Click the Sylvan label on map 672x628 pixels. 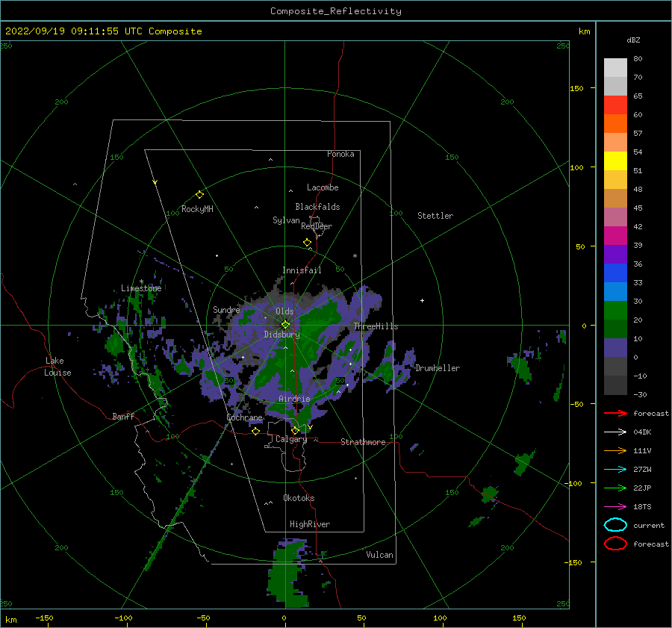[x=286, y=220]
